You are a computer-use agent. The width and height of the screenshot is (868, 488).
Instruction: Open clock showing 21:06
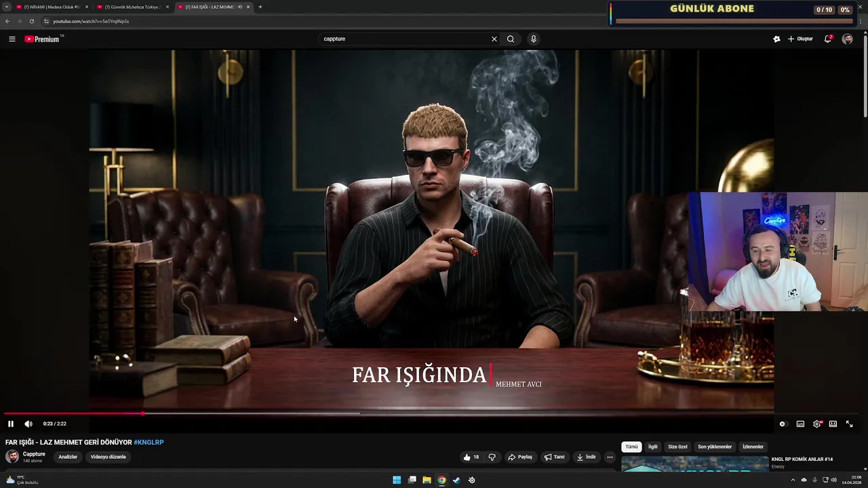pyautogui.click(x=850, y=480)
